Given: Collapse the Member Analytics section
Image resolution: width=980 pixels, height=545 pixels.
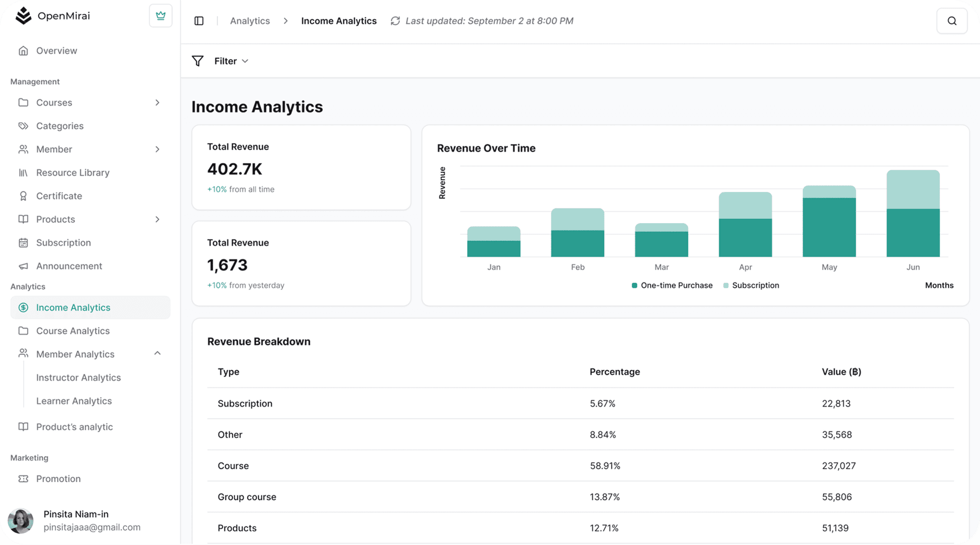Looking at the screenshot, I should (157, 353).
